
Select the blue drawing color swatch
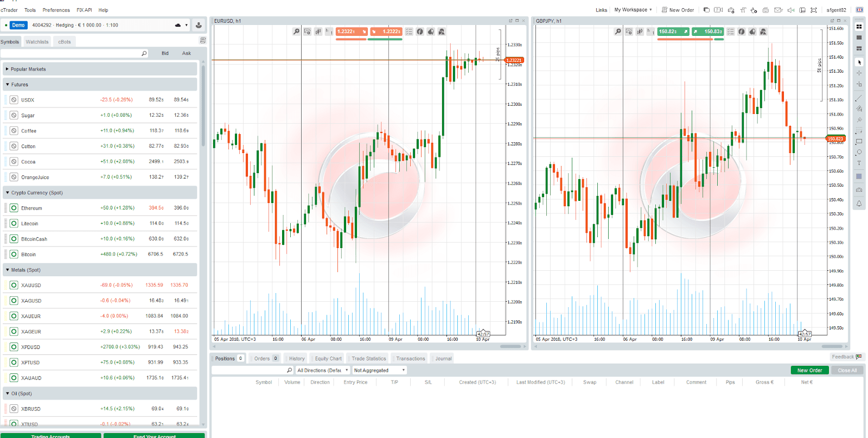pos(859,176)
